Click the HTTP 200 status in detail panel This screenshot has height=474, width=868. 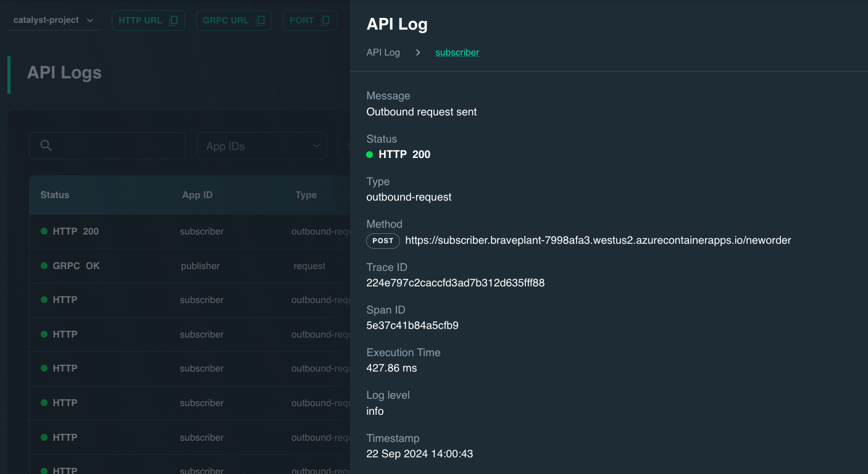(404, 155)
